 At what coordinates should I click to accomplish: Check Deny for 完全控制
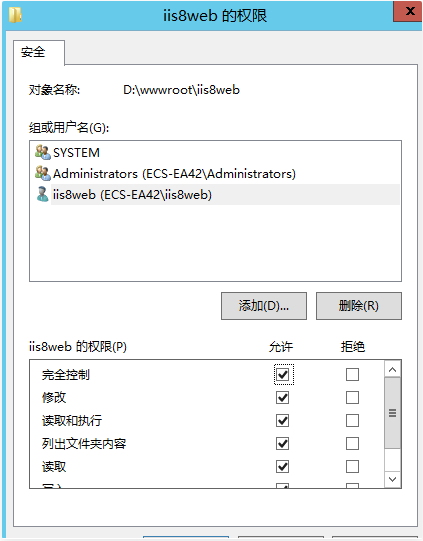coord(352,374)
